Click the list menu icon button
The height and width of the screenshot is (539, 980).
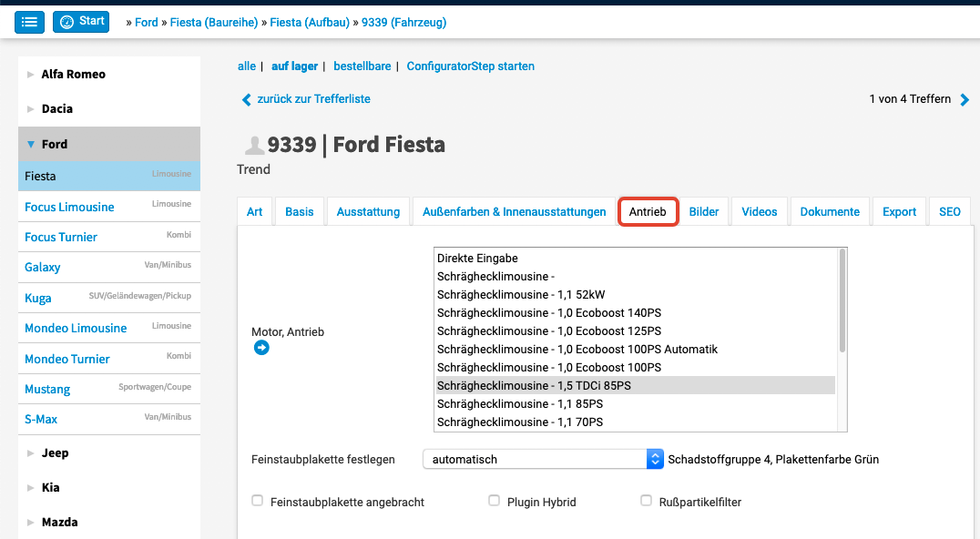(29, 21)
